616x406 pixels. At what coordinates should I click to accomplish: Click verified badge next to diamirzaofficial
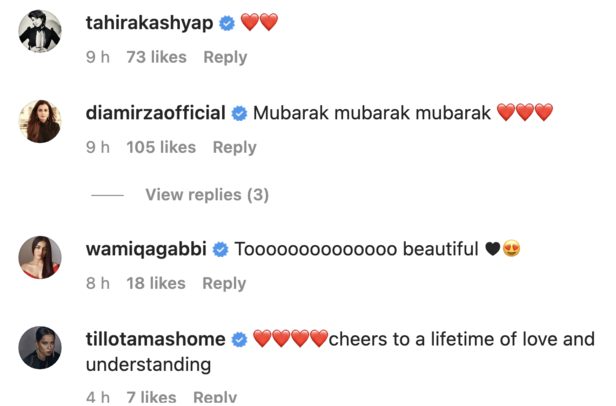(239, 113)
